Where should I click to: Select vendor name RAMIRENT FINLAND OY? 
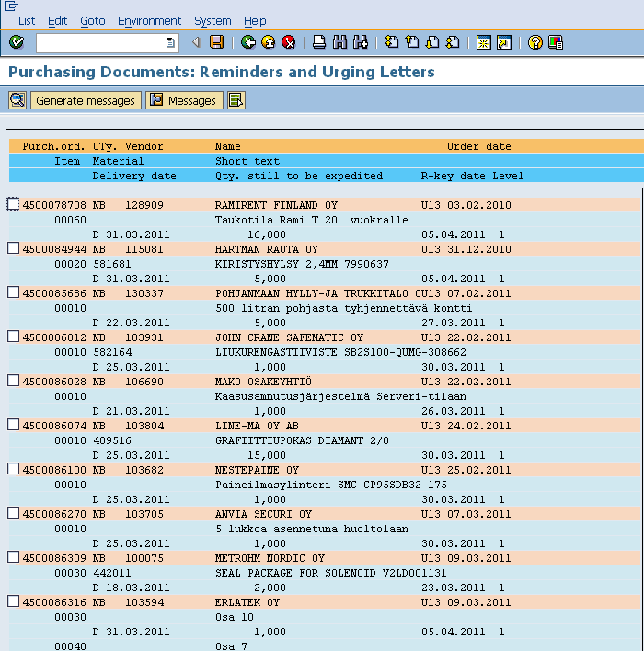pos(276,205)
